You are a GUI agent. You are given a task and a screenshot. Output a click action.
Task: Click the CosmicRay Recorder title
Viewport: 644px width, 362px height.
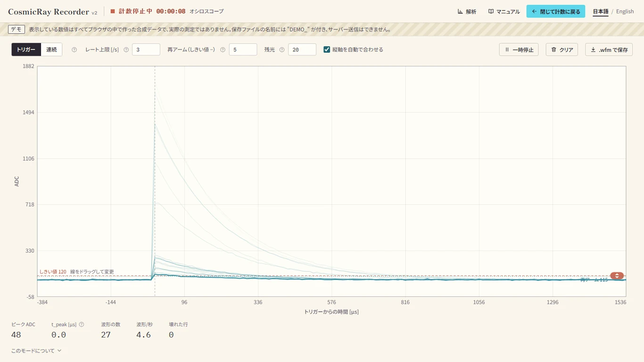pos(49,12)
